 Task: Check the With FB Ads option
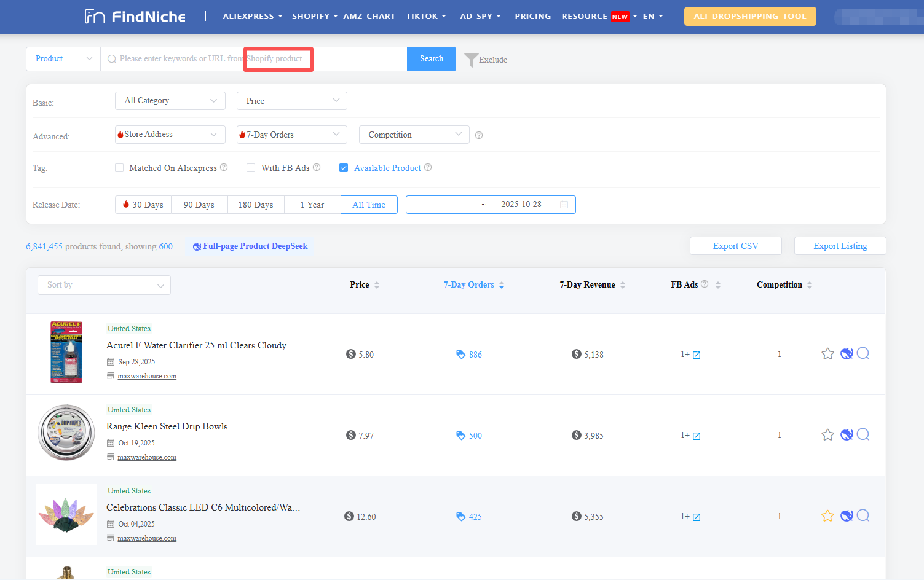tap(251, 168)
